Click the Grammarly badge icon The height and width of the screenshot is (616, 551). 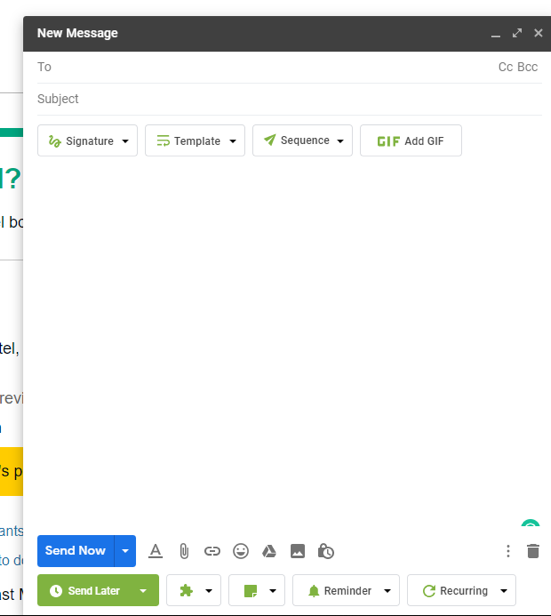point(530,523)
